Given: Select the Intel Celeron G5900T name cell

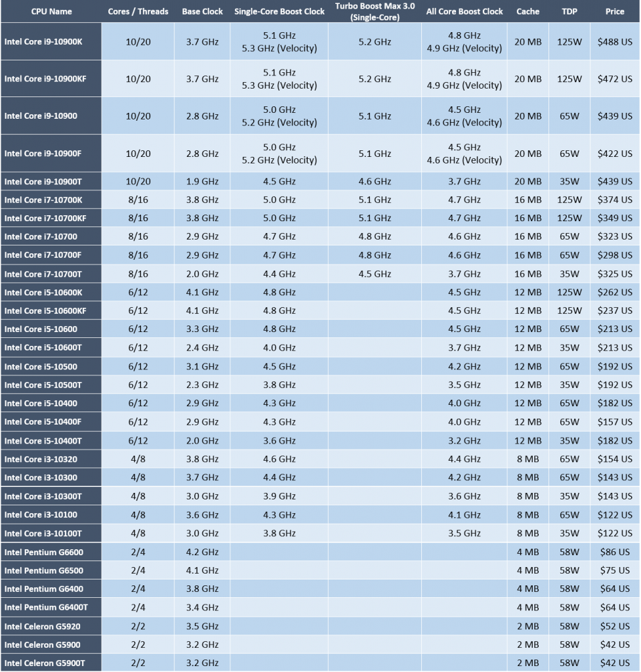Looking at the screenshot, I should 51,663.
